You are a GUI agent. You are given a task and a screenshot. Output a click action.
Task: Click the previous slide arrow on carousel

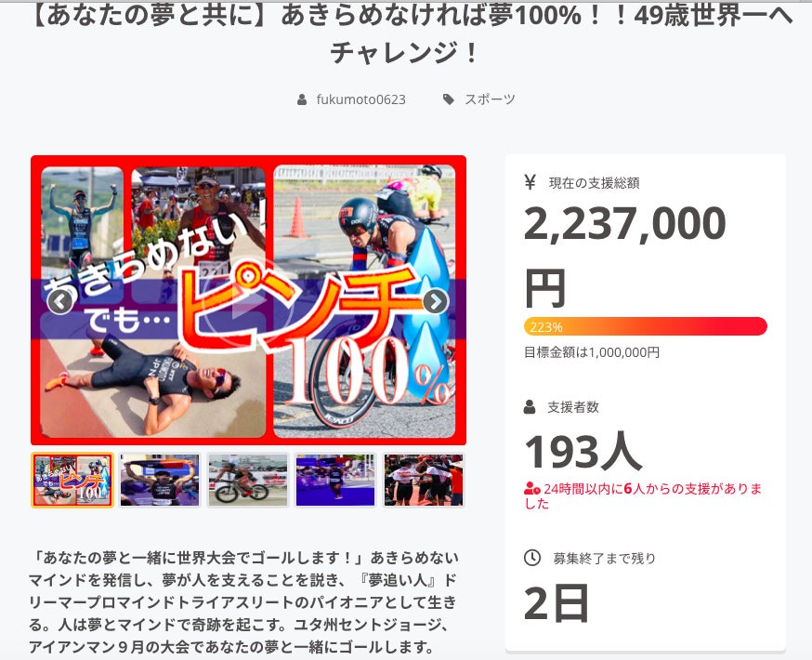coord(60,301)
